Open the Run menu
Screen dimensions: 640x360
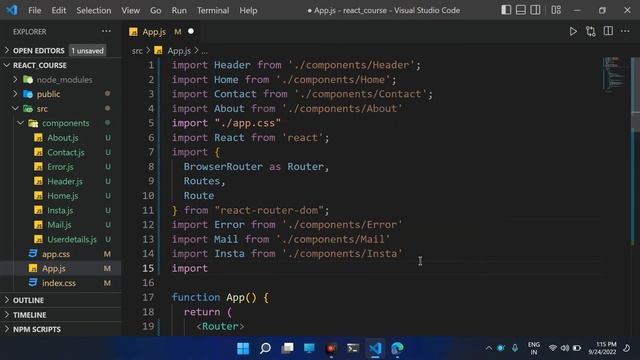point(179,10)
